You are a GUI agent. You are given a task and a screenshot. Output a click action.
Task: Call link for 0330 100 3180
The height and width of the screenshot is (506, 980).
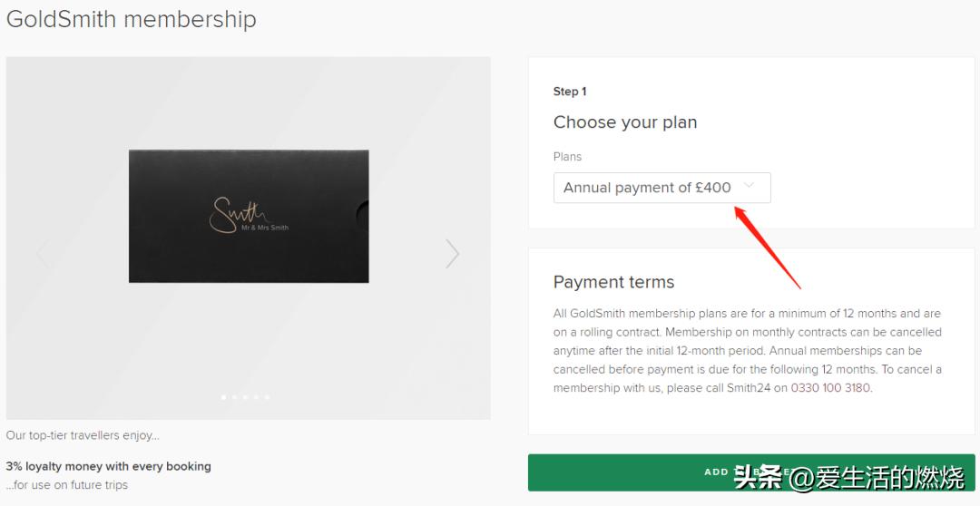pyautogui.click(x=830, y=388)
